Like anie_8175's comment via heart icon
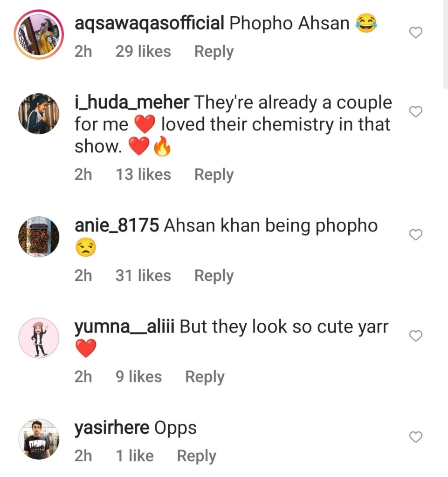The width and height of the screenshot is (448, 477). (416, 235)
